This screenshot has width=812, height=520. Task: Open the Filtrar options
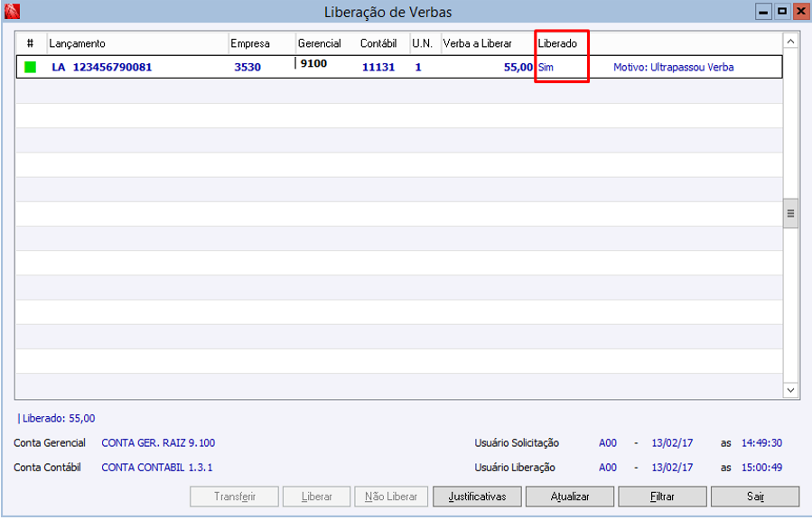pos(662,497)
